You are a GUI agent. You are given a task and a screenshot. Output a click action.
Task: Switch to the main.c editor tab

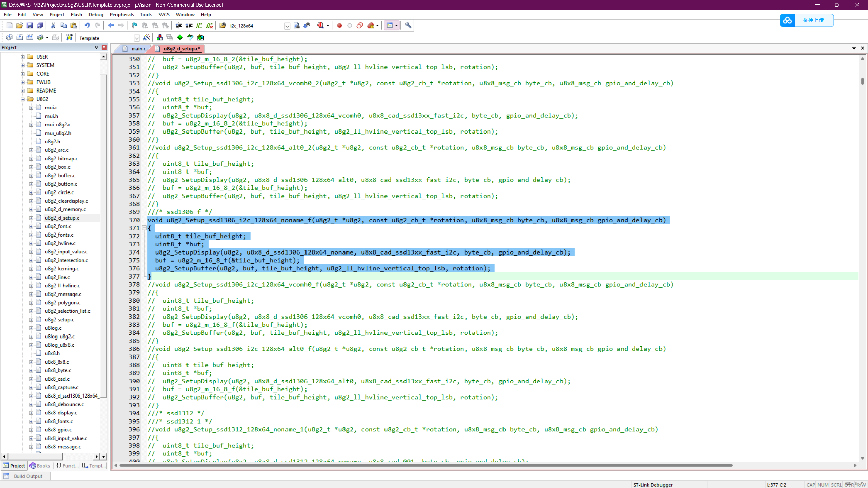138,49
